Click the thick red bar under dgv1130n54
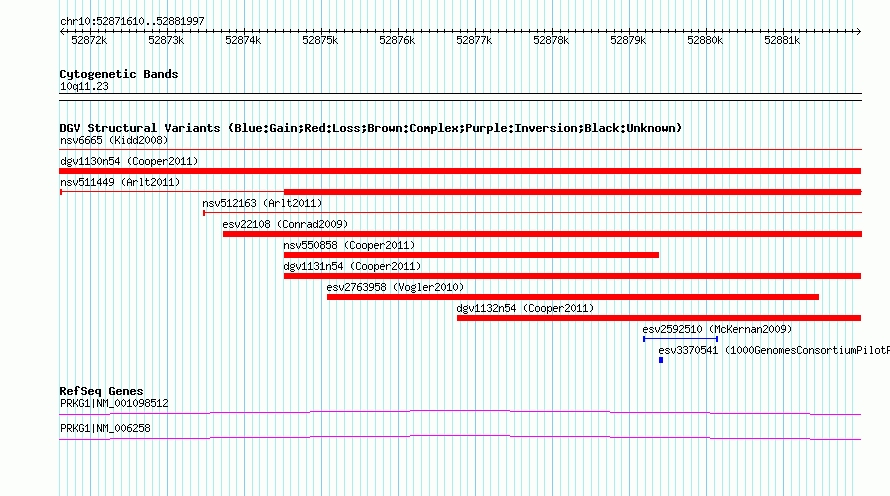 460,171
